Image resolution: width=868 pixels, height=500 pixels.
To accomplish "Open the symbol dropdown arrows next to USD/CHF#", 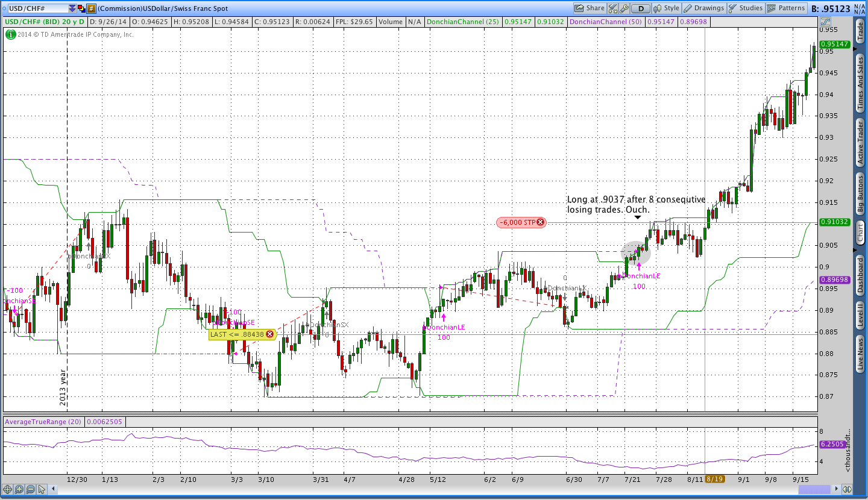I will pos(72,8).
